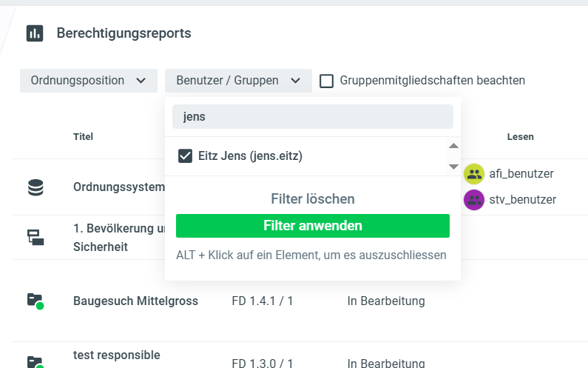The height and width of the screenshot is (368, 588).
Task: Click the stv_benutzer group avatar icon
Action: point(474,200)
